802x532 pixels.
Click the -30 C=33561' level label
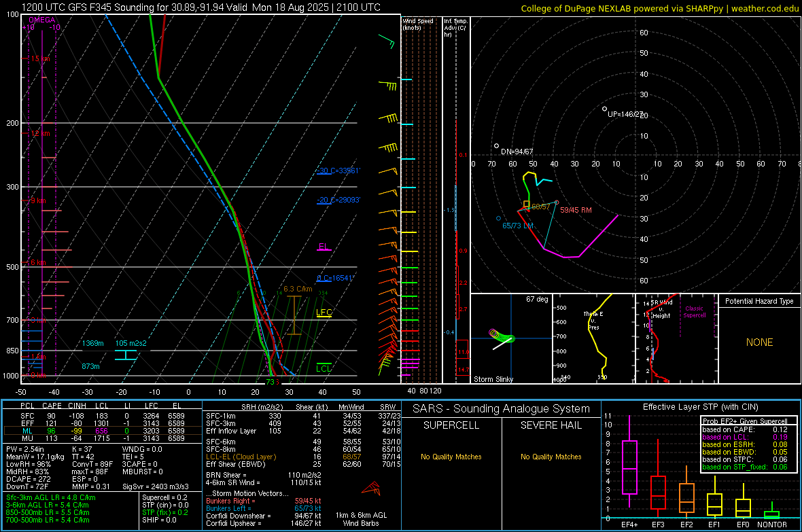(x=338, y=171)
